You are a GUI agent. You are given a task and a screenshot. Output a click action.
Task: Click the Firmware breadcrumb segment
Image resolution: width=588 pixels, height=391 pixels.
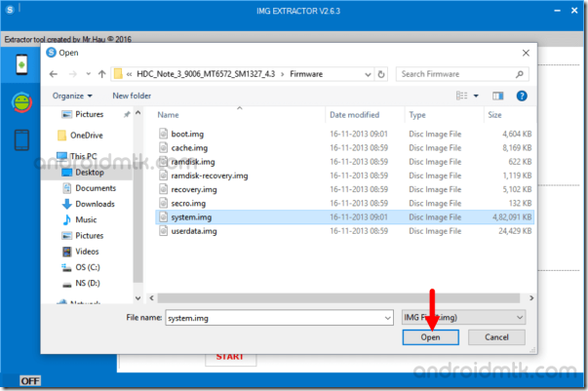click(306, 74)
